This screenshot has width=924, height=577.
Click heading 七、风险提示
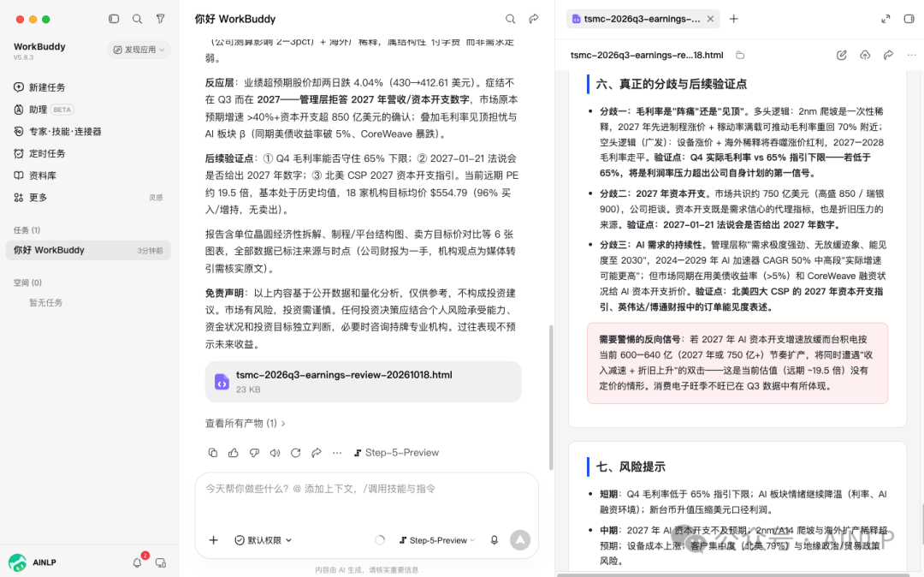click(631, 467)
